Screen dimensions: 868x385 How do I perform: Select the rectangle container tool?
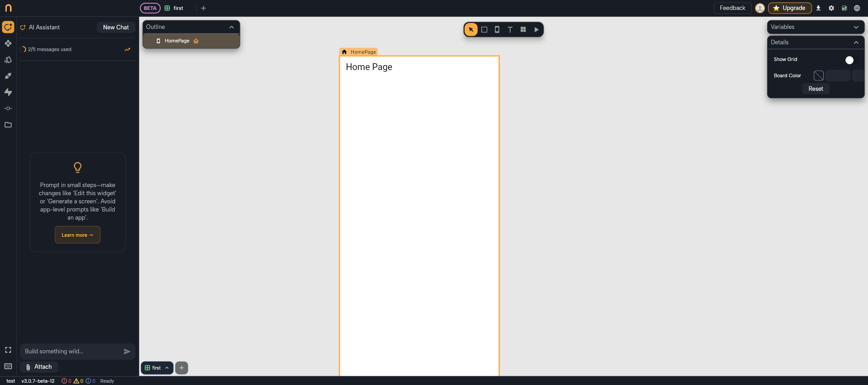point(484,30)
